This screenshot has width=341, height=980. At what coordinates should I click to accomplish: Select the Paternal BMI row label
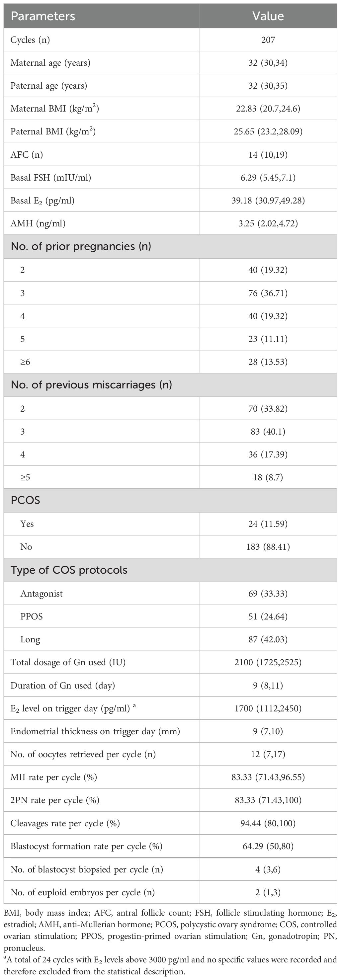(x=53, y=132)
